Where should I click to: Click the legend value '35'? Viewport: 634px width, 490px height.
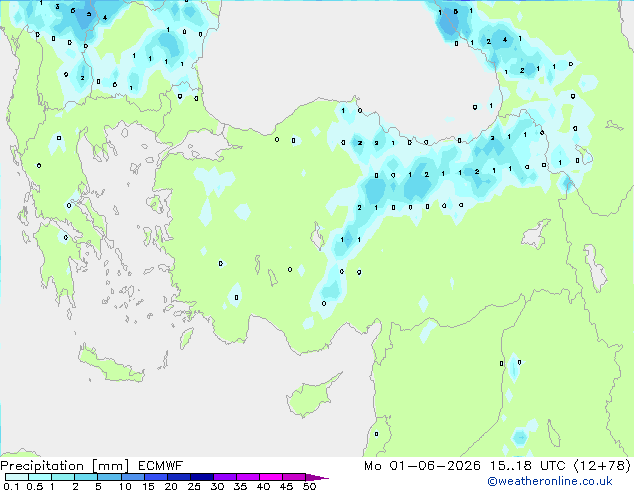click(x=240, y=486)
